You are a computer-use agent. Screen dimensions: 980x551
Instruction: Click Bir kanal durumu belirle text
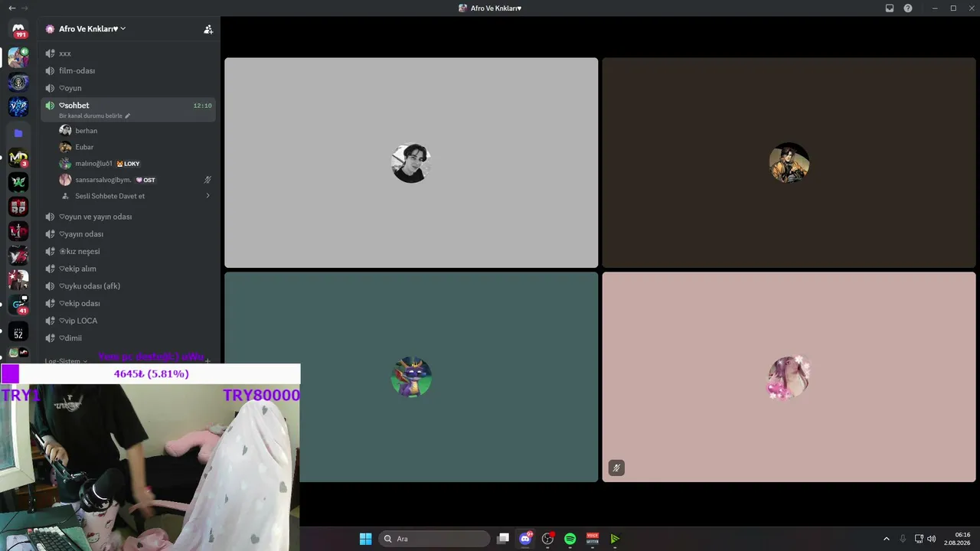coord(90,116)
